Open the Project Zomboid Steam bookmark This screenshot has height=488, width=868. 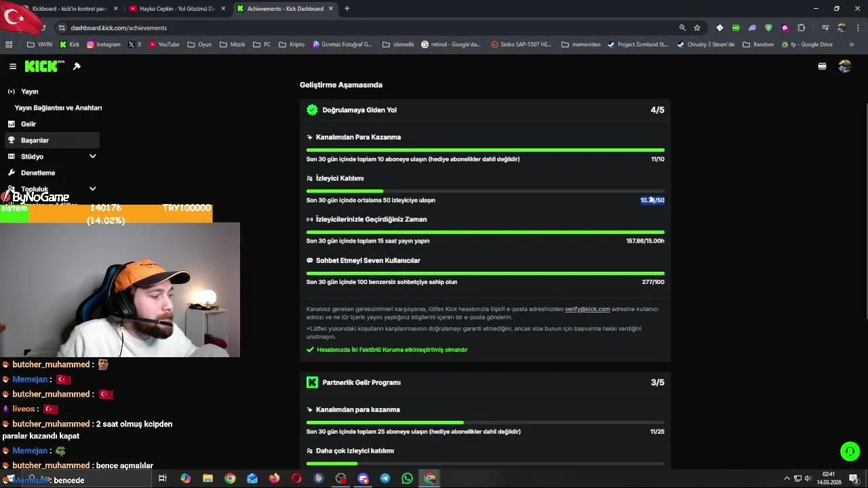pyautogui.click(x=637, y=45)
